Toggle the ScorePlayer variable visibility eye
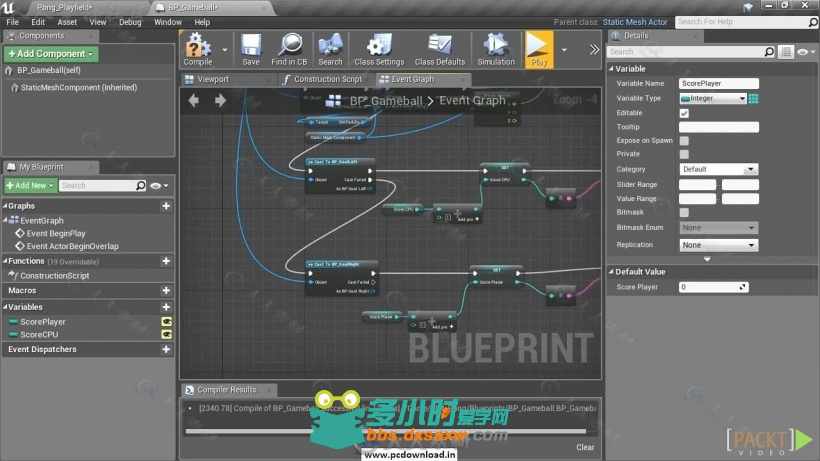The width and height of the screenshot is (820, 461). pos(166,321)
